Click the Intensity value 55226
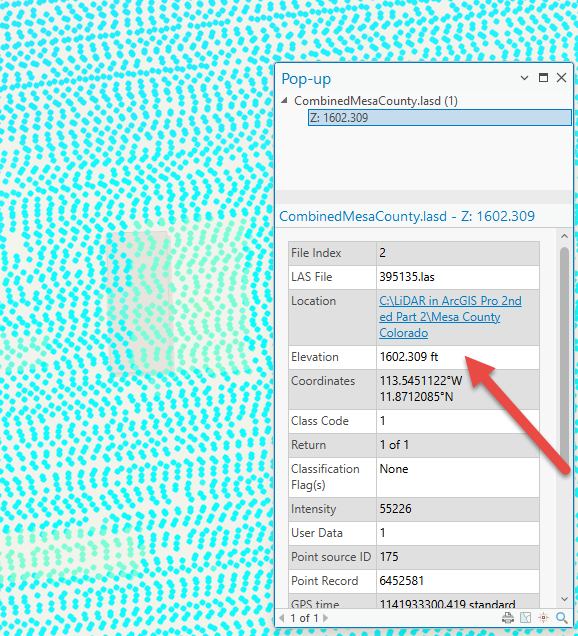578x636 pixels. click(x=395, y=509)
